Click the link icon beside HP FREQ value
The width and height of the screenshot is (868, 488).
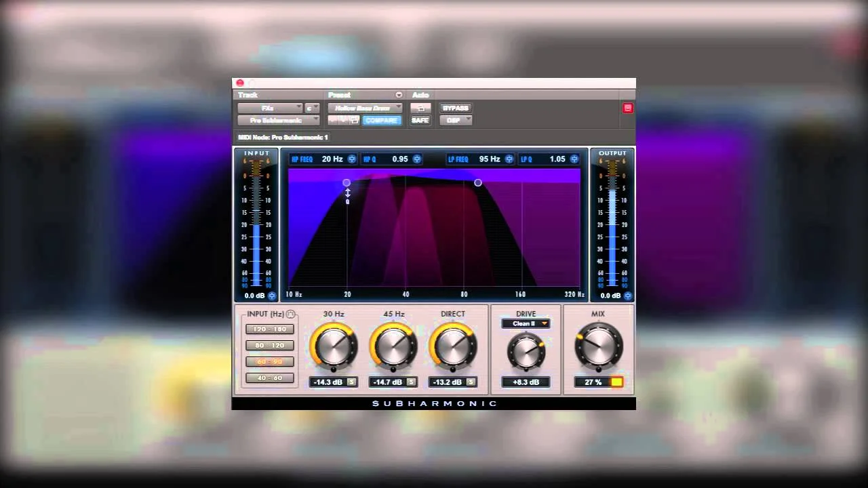[x=351, y=159]
